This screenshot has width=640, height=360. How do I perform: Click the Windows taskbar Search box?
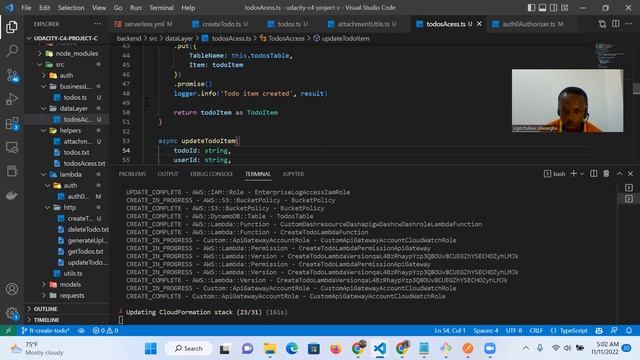tap(188, 348)
